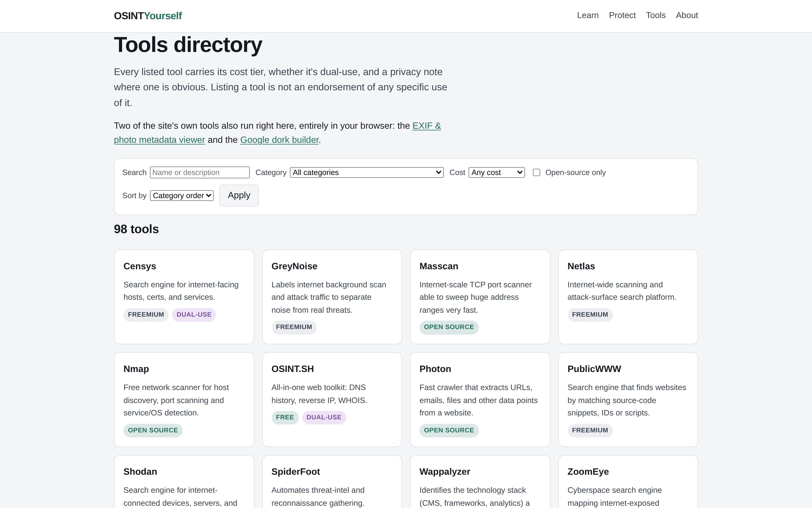Viewport: 812px width, 508px height.
Task: Go to the Learn nav item
Action: coord(588,16)
